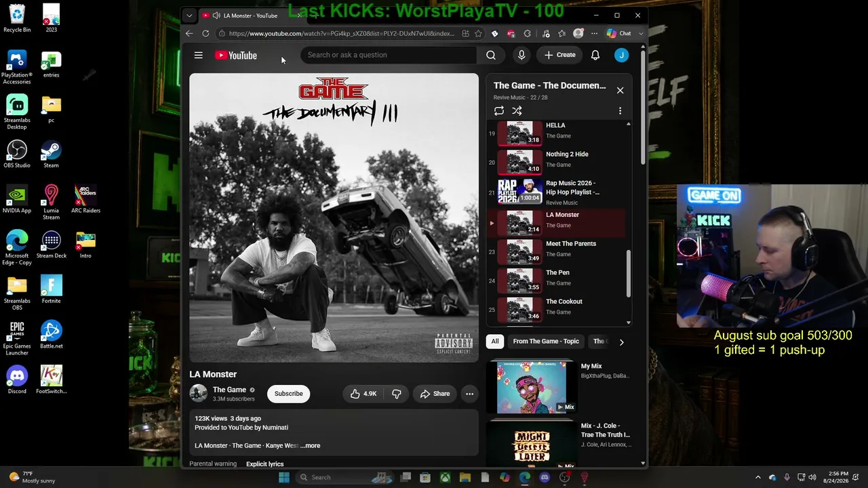Click the YouTube search input field
Screen dimensions: 868x488
[x=389, y=55]
